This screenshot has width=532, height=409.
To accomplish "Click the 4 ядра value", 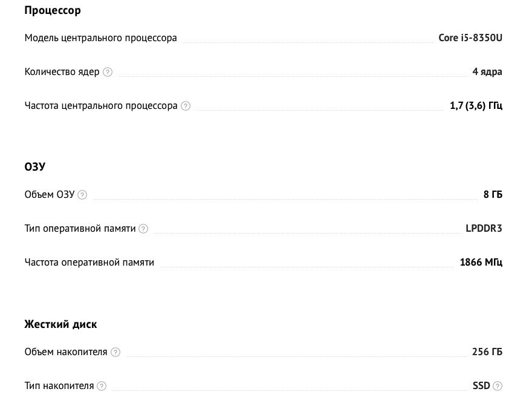I will 487,72.
